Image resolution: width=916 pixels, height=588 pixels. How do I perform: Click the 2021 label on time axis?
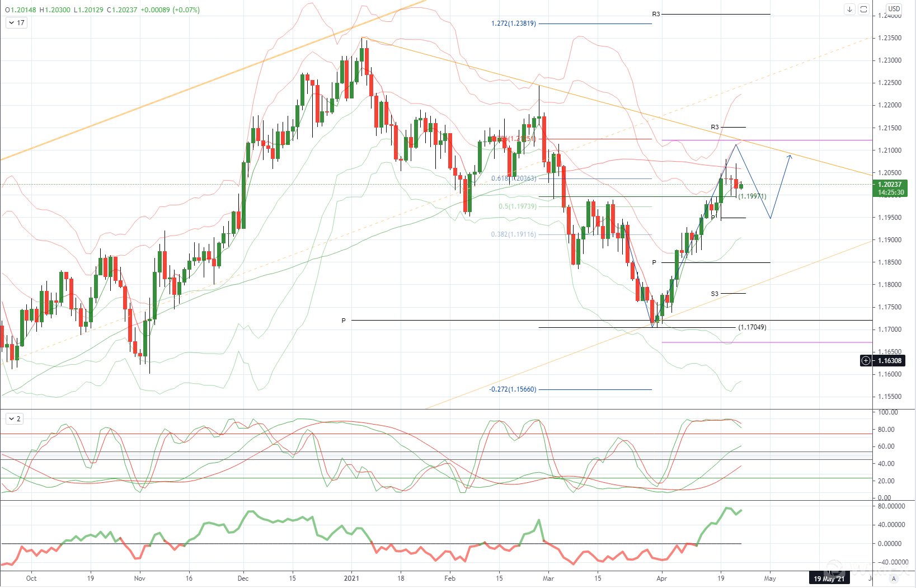(x=351, y=578)
